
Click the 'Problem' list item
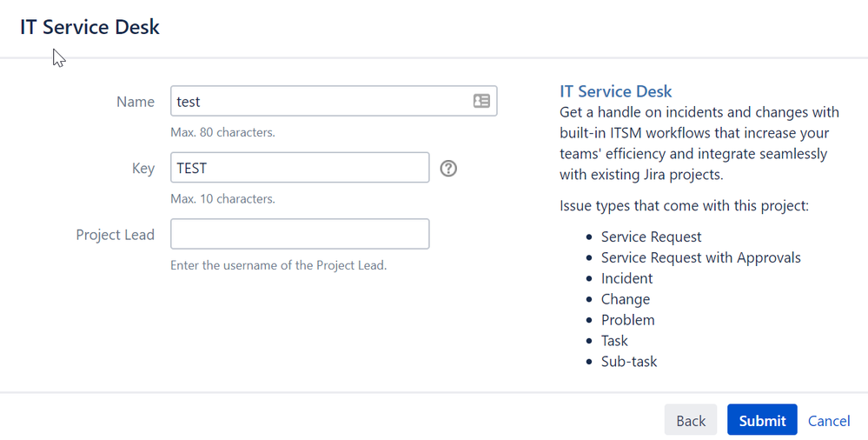pyautogui.click(x=627, y=320)
